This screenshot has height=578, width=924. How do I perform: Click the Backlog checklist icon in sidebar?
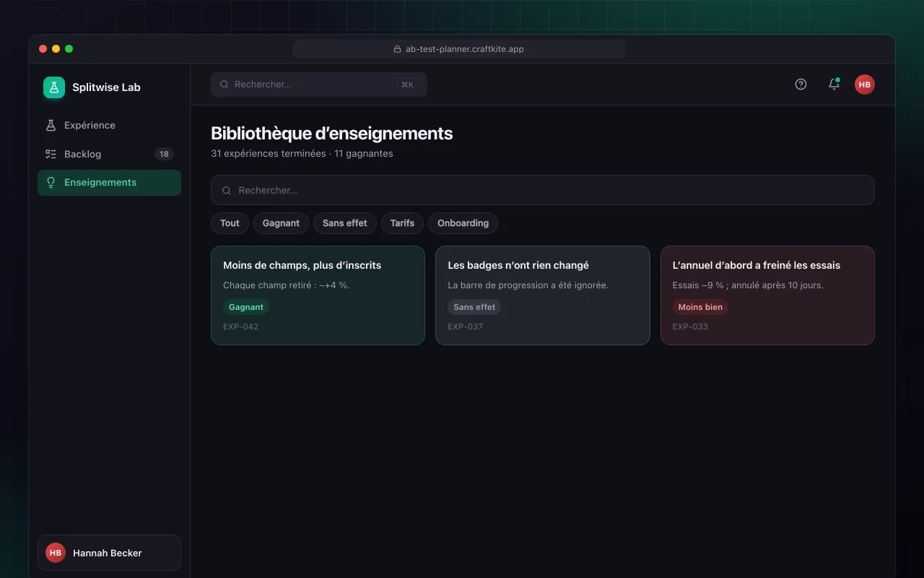pyautogui.click(x=51, y=154)
